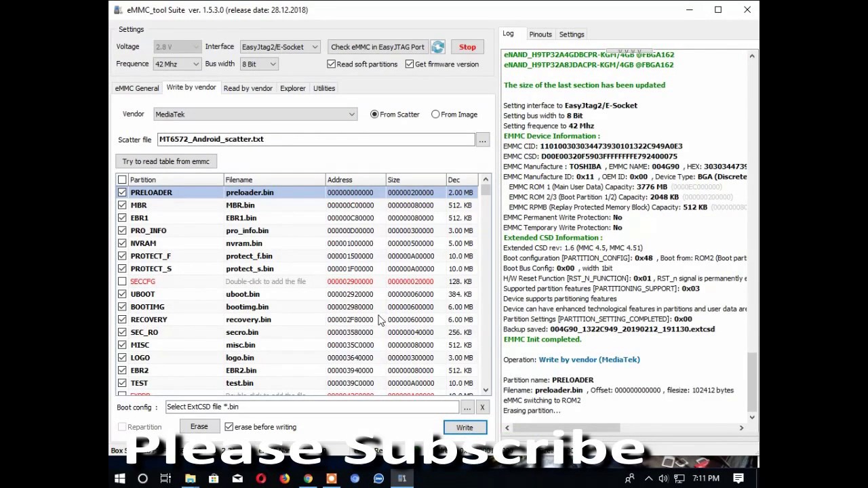Open the Mail app in taskbar
Screen dimensions: 868x488
point(237,479)
